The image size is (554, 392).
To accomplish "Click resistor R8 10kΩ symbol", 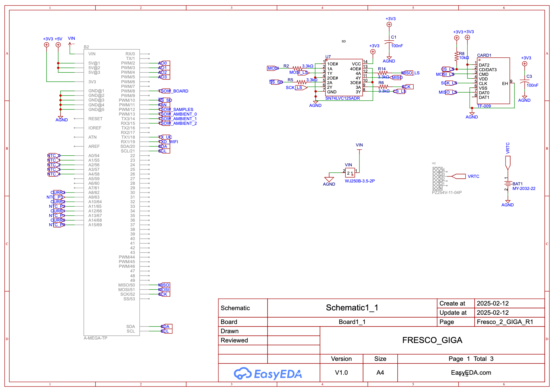I will tap(456, 56).
